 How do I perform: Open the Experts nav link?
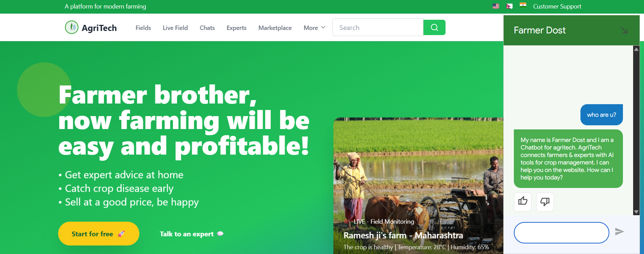click(x=237, y=28)
